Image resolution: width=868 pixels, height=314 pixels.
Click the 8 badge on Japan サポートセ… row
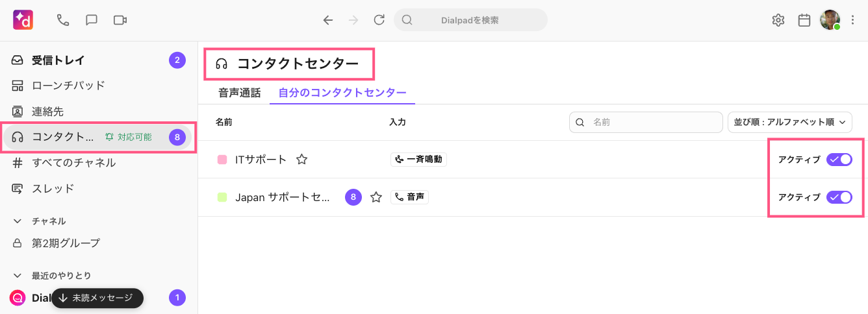click(353, 197)
